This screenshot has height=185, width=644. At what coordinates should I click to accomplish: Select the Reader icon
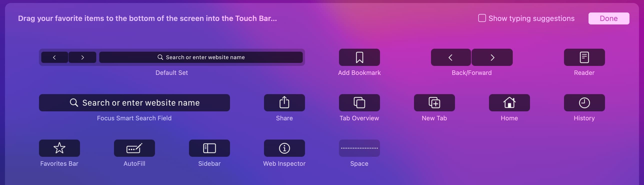(x=584, y=57)
